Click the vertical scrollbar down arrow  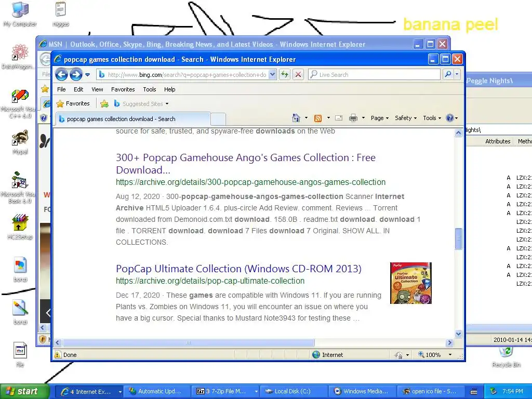click(x=458, y=334)
